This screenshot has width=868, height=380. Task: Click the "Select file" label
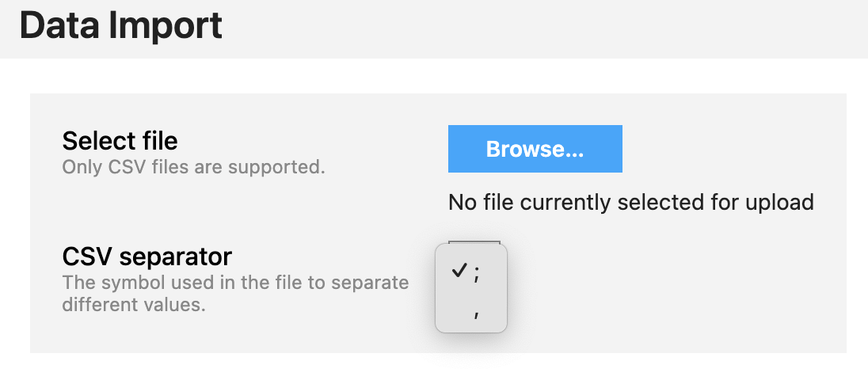click(120, 141)
